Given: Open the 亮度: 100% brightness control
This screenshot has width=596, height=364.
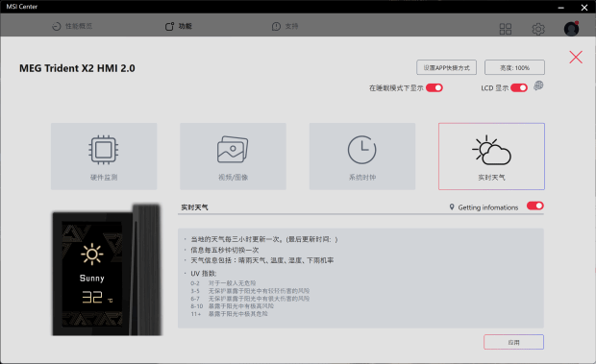Looking at the screenshot, I should pyautogui.click(x=514, y=67).
